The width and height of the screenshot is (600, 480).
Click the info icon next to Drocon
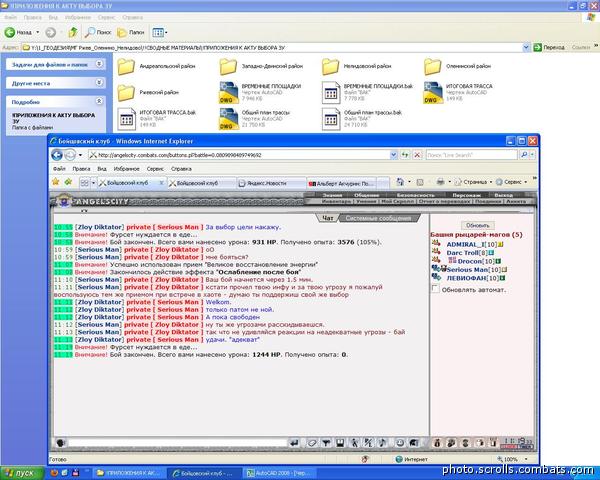tap(498, 261)
